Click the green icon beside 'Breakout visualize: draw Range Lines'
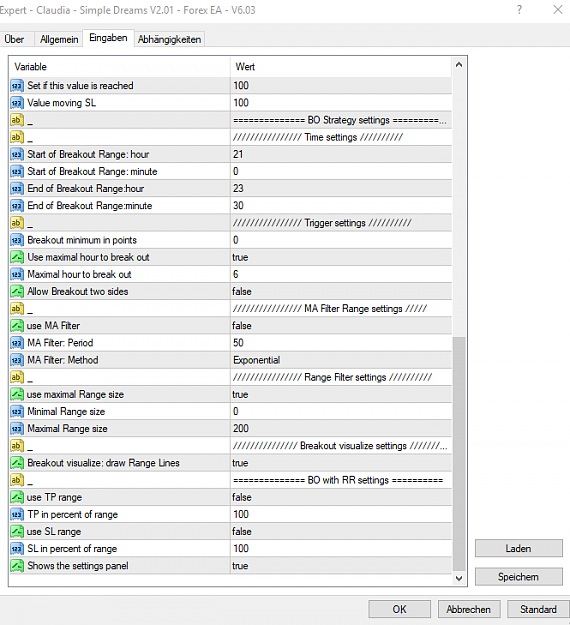 point(17,463)
